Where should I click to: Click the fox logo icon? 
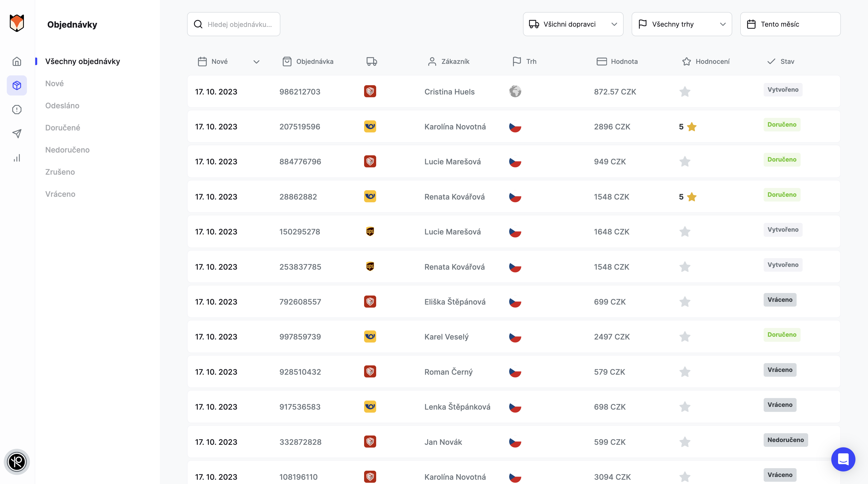17,23
